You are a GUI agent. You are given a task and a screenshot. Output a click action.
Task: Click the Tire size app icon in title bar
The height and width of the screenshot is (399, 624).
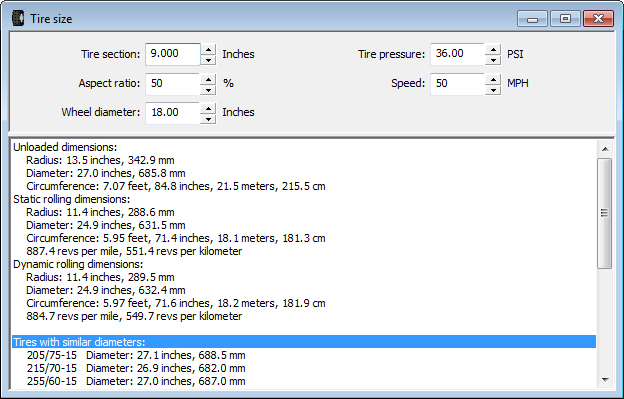18,18
